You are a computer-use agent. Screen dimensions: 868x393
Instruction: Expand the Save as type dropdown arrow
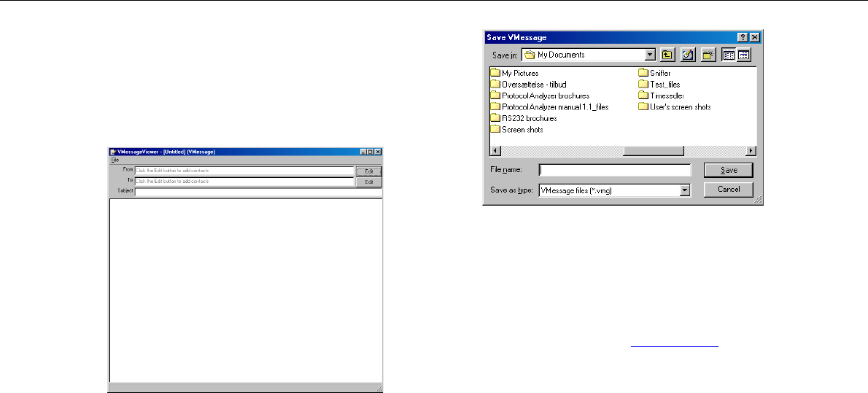686,190
